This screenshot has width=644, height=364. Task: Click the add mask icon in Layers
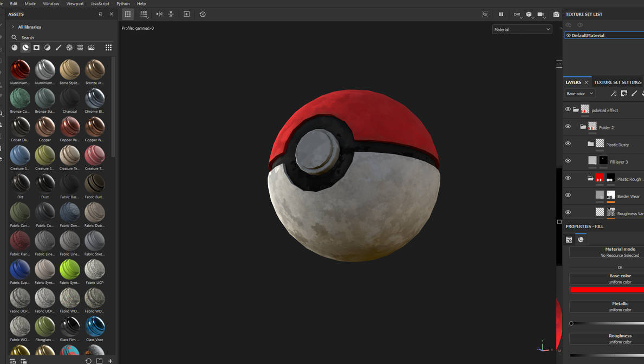[x=624, y=94]
